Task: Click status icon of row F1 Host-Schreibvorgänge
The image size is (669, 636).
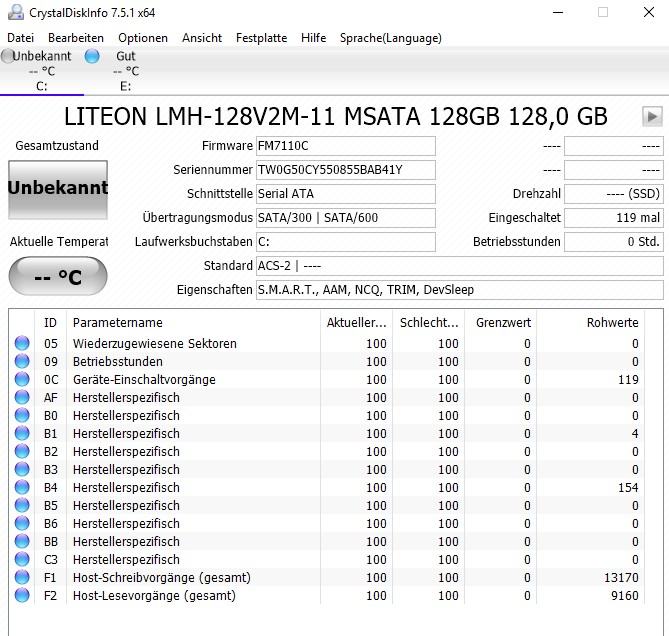Action: (22, 577)
